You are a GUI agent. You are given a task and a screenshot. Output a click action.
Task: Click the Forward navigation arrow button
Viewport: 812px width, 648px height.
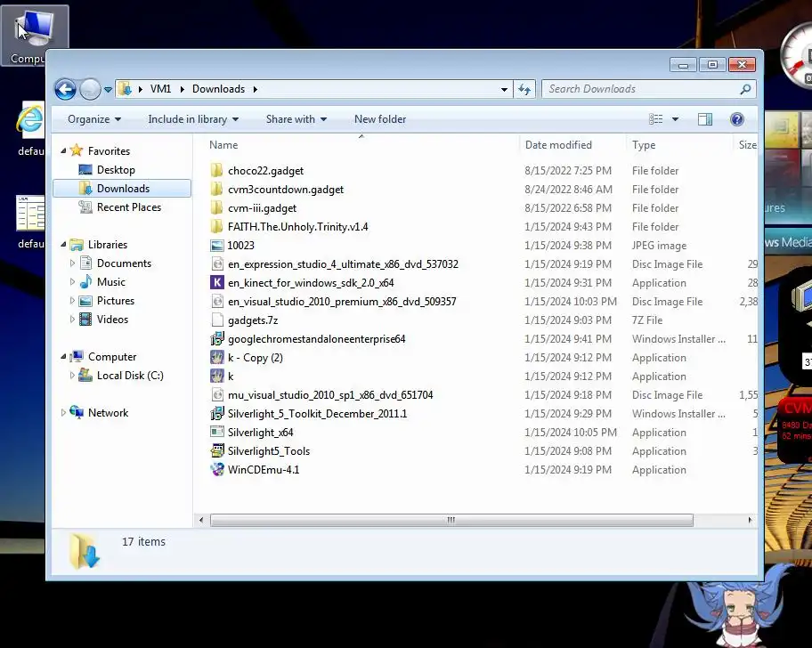click(90, 90)
